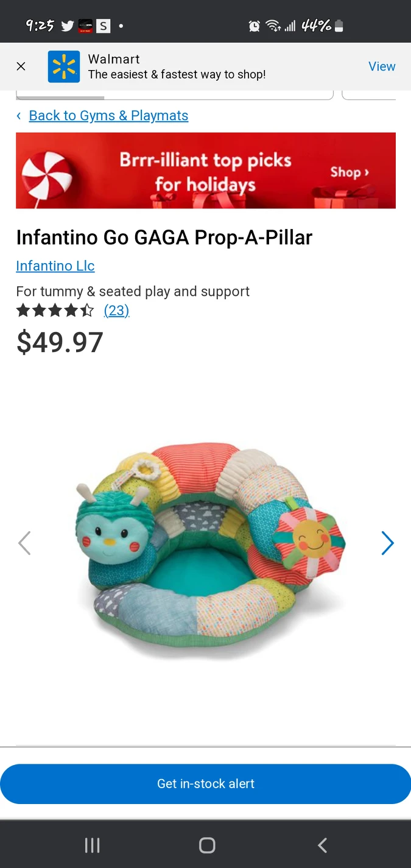Show next product image

coord(387,543)
